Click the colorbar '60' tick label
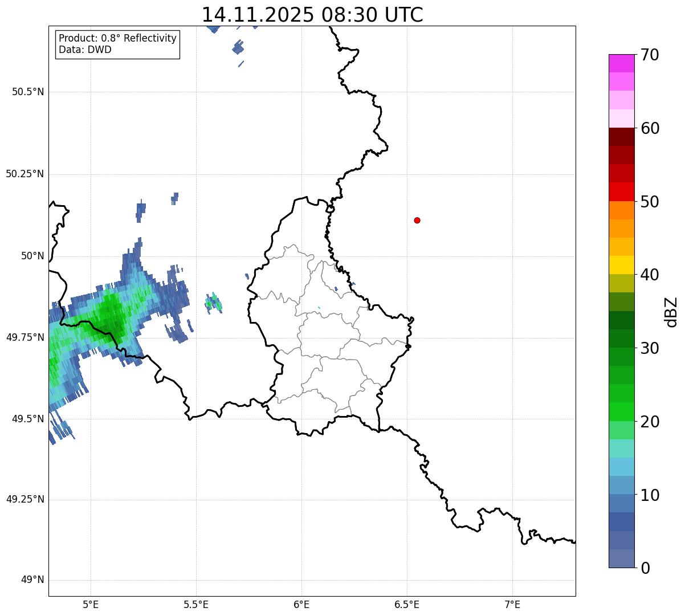This screenshot has width=685, height=616. click(650, 128)
